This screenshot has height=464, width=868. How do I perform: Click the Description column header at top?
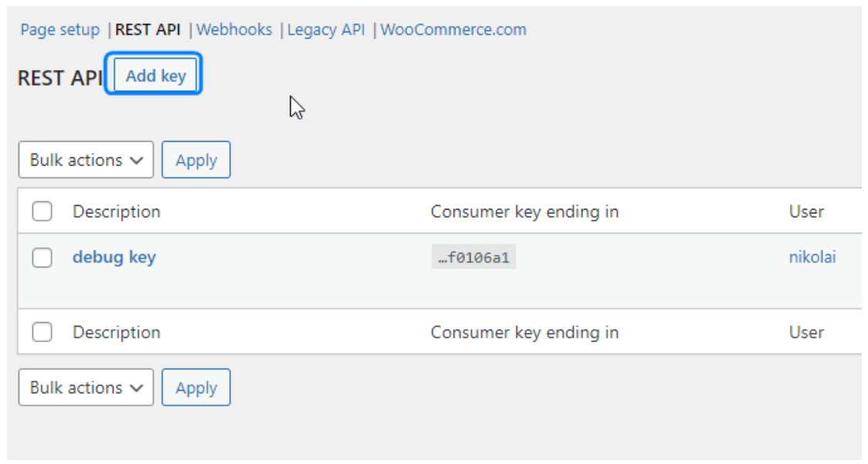pos(117,212)
